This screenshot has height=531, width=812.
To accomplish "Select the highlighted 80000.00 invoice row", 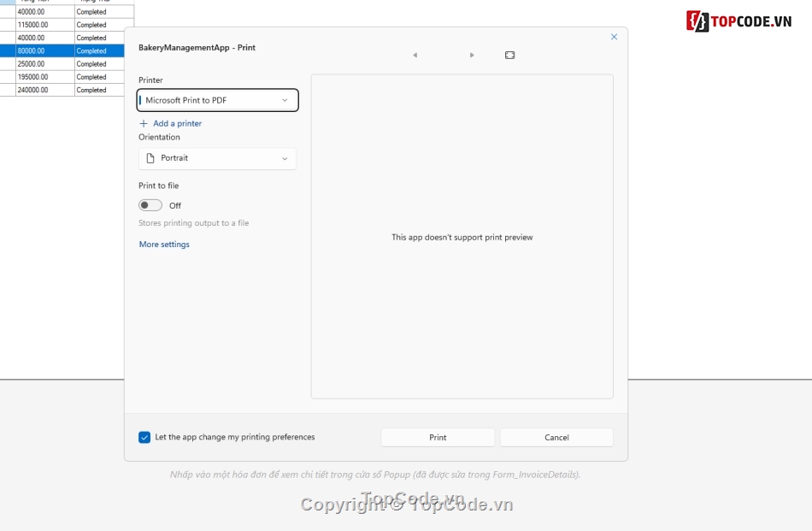I will 44,51.
